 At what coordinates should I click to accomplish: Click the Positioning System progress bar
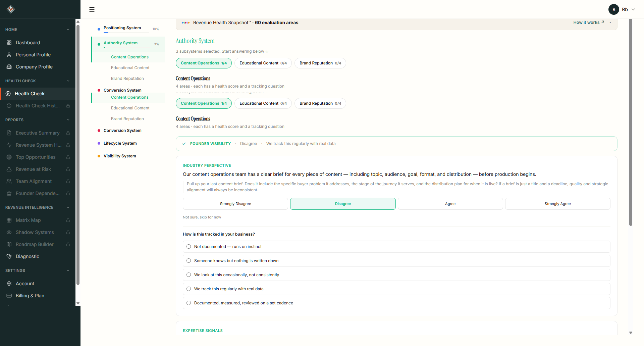tap(126, 33)
